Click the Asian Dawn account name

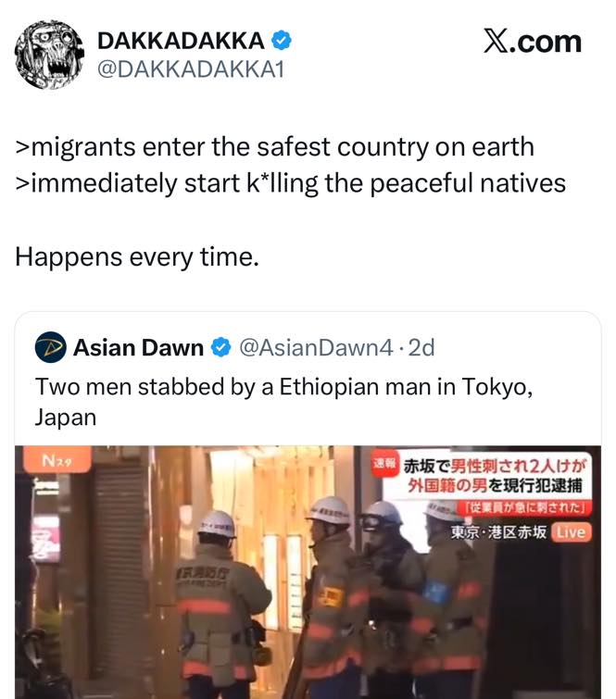138,348
